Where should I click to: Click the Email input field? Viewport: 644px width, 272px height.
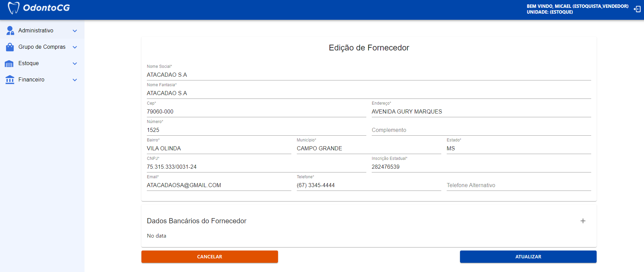218,185
